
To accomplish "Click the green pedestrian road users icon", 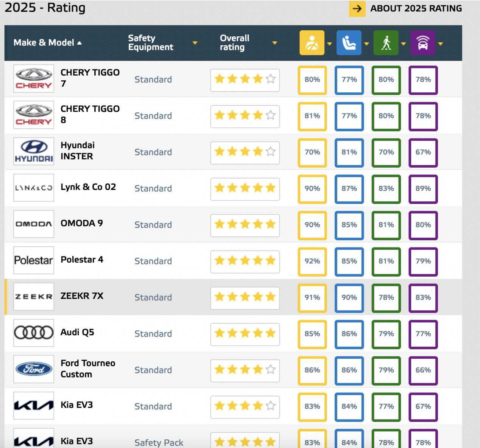I will pos(386,43).
